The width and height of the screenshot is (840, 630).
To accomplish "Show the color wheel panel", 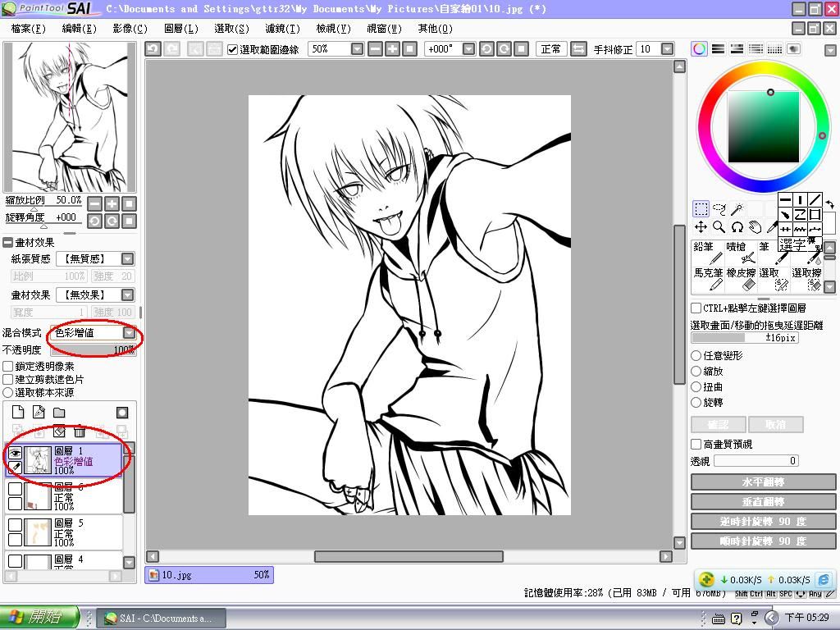I will coord(699,49).
